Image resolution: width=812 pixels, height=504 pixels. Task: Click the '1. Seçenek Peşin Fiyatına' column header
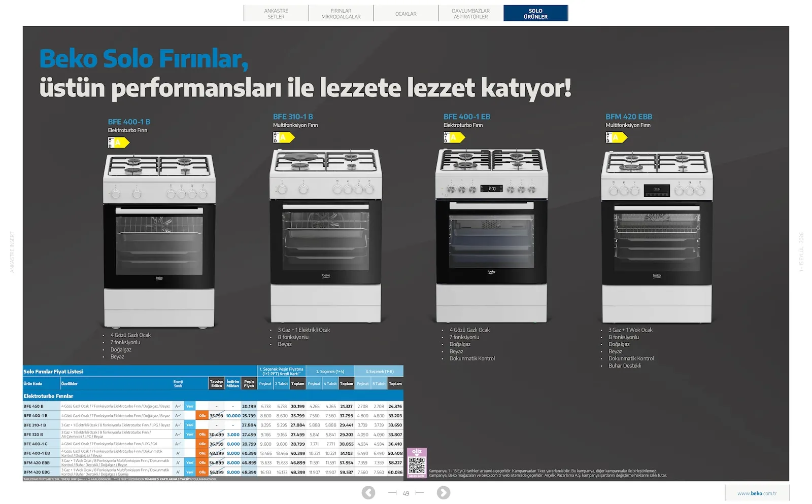[x=281, y=371]
